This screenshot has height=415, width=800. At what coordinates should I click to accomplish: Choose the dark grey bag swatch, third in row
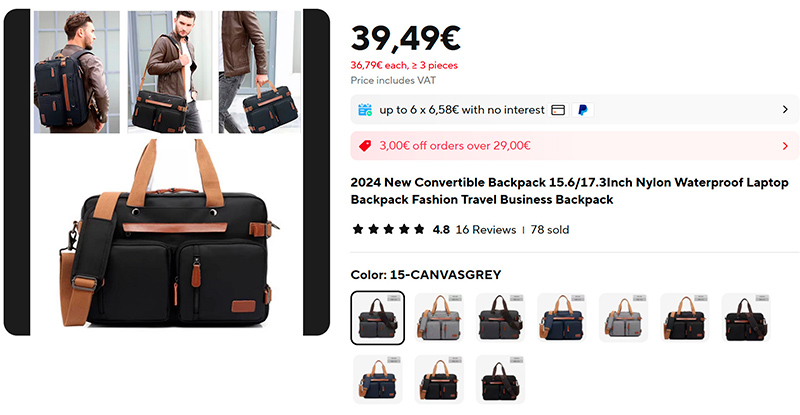(501, 318)
